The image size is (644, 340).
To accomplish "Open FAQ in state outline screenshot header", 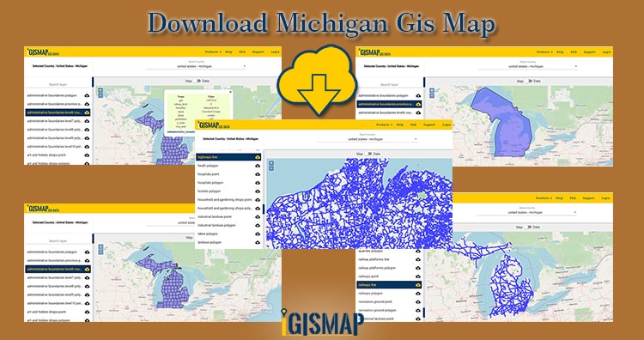I will point(574,52).
